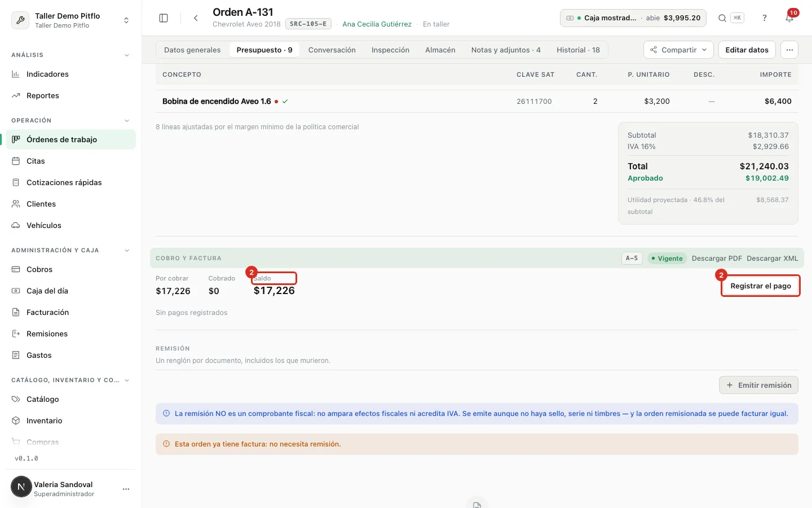Open client Ana Cecilia Gutiérrez link

(x=377, y=24)
